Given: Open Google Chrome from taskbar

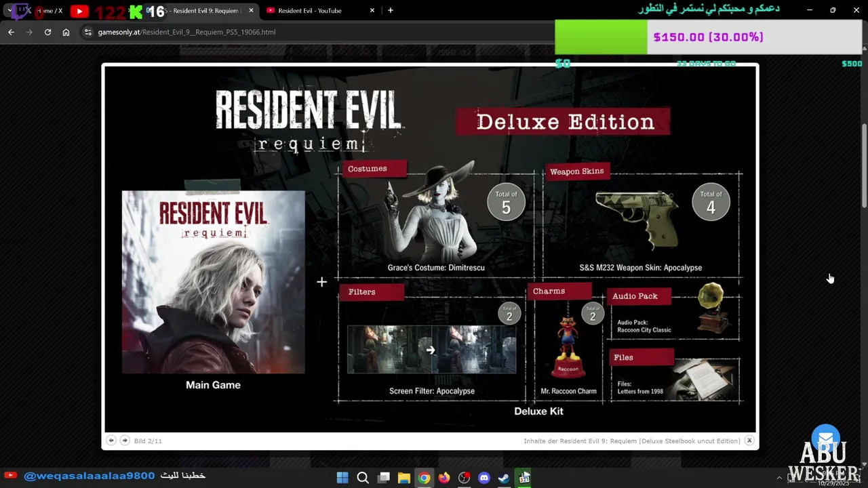Looking at the screenshot, I should [424, 478].
